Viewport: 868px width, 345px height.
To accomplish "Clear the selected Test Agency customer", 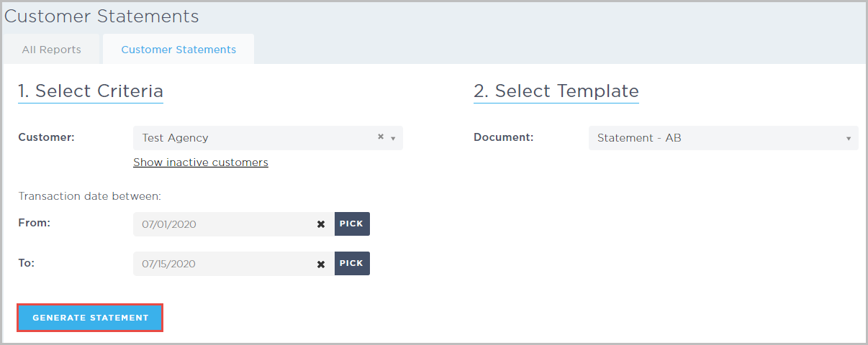I will tap(381, 137).
